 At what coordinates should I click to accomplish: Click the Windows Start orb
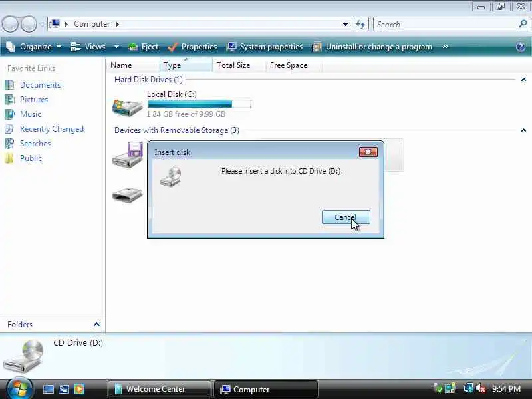[19, 389]
